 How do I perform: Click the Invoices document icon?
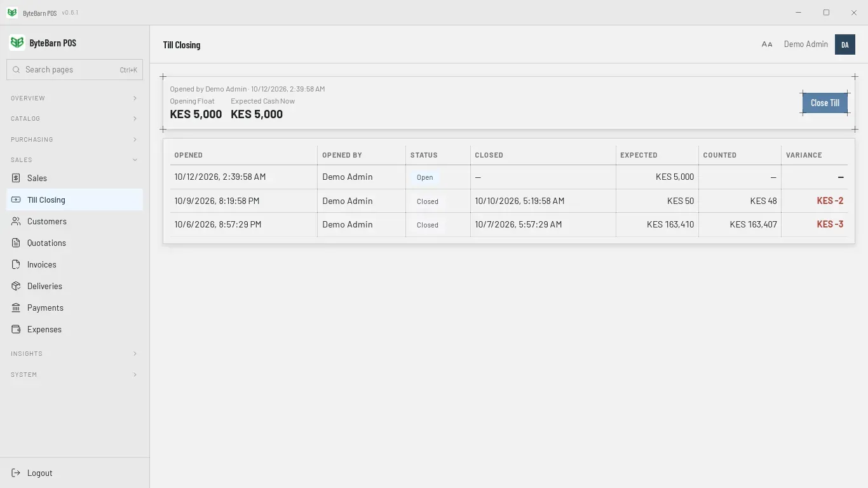pos(16,264)
